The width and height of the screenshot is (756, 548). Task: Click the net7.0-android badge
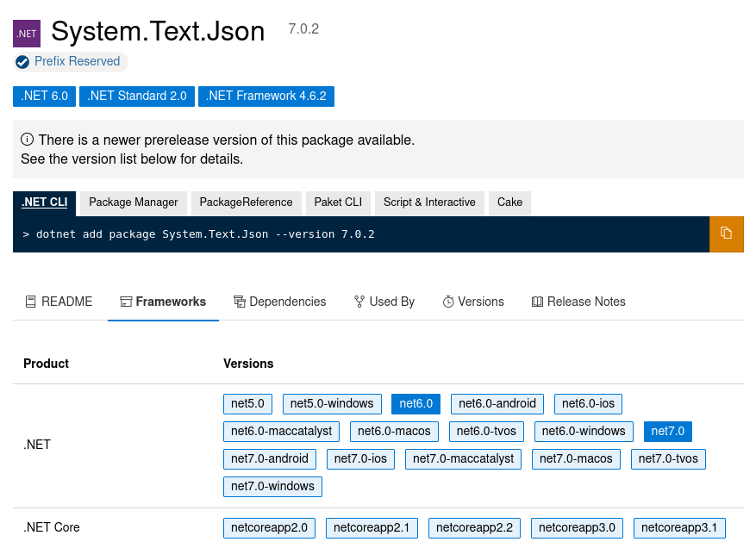pos(270,459)
